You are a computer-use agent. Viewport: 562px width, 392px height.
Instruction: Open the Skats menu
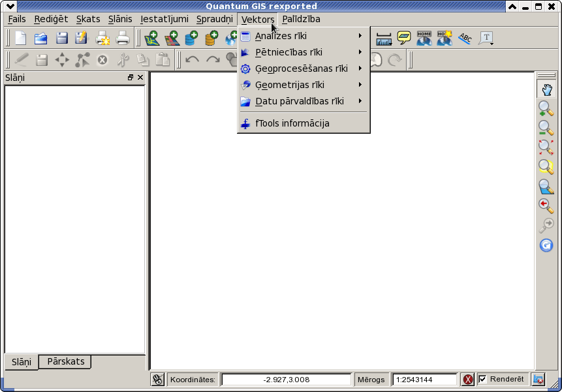pos(88,19)
